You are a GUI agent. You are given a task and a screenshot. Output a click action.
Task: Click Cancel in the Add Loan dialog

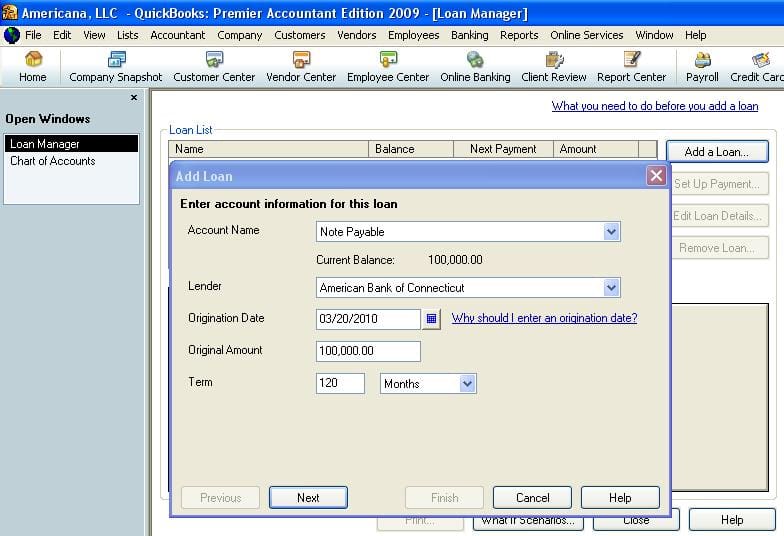coord(532,498)
